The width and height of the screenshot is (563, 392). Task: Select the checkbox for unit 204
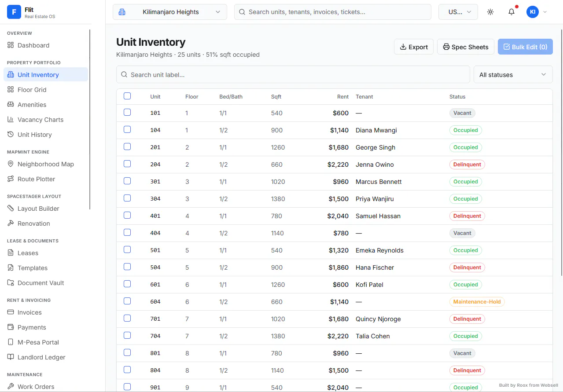point(127,164)
